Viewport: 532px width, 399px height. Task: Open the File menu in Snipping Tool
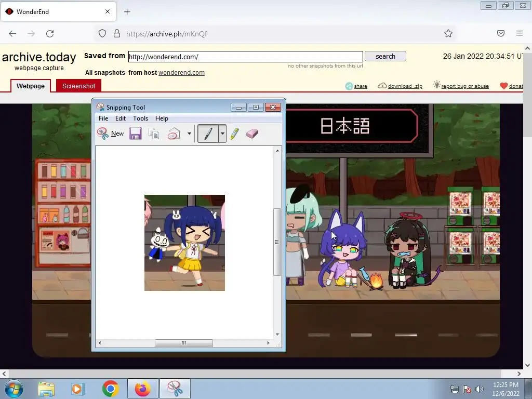(x=103, y=118)
